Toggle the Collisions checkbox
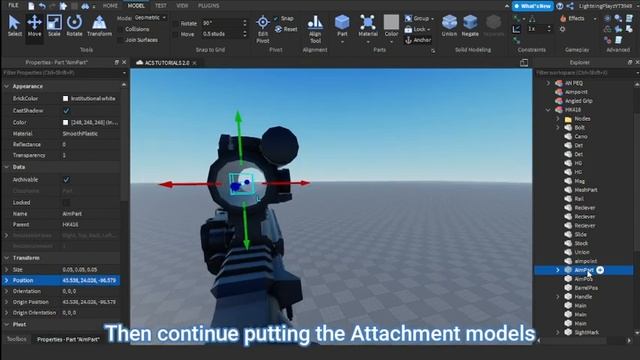The width and height of the screenshot is (640, 360). [120, 29]
